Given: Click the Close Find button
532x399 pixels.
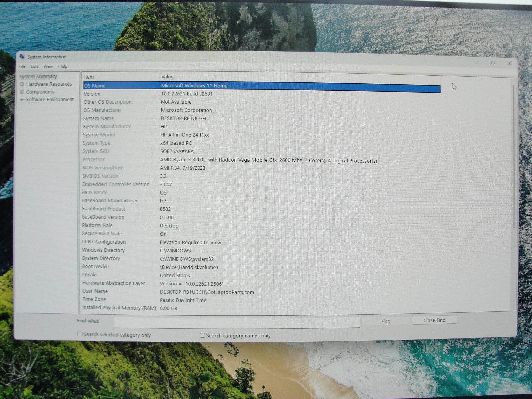Looking at the screenshot, I should (x=434, y=320).
